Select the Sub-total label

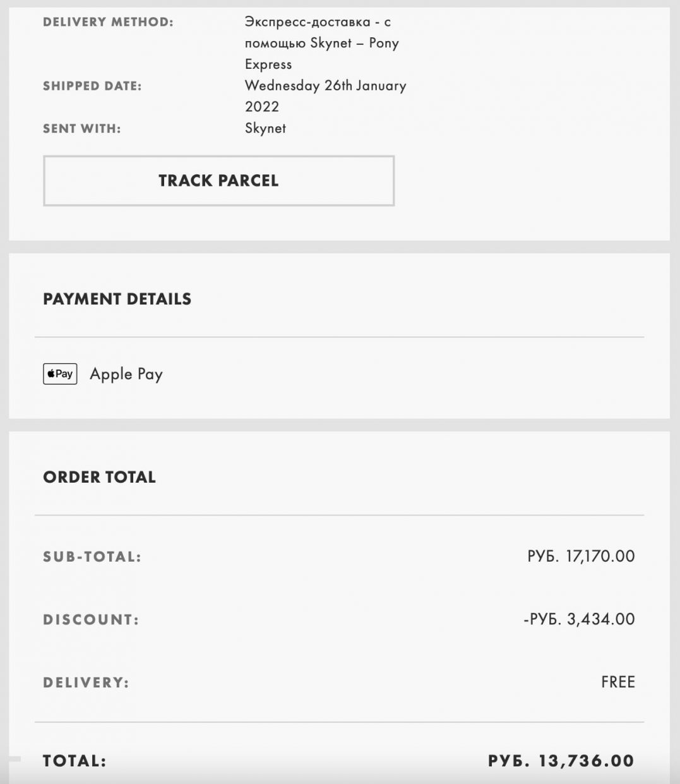click(x=92, y=557)
